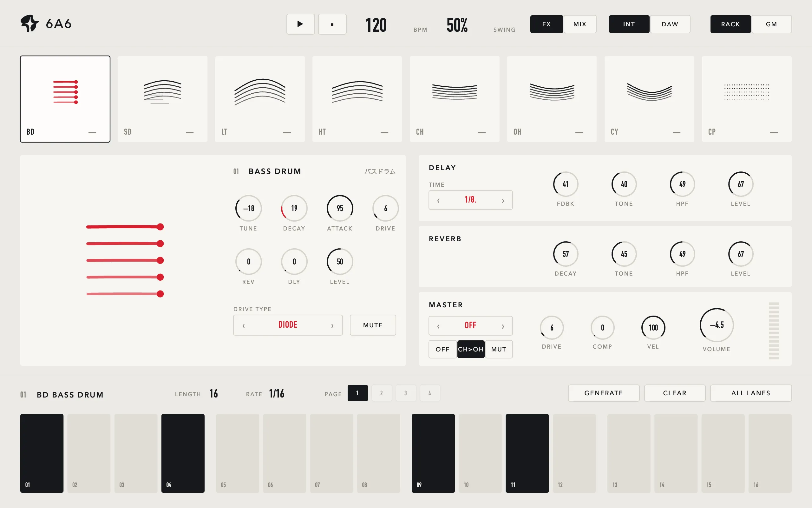Start playback with the play button
The width and height of the screenshot is (812, 508).
pos(300,24)
